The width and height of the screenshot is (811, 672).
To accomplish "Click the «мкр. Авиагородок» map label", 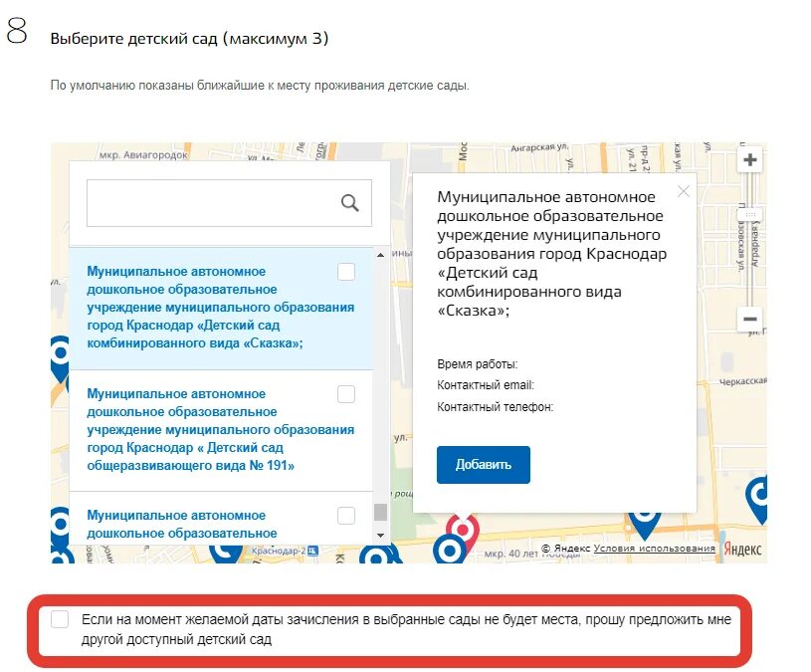I will pyautogui.click(x=143, y=154).
